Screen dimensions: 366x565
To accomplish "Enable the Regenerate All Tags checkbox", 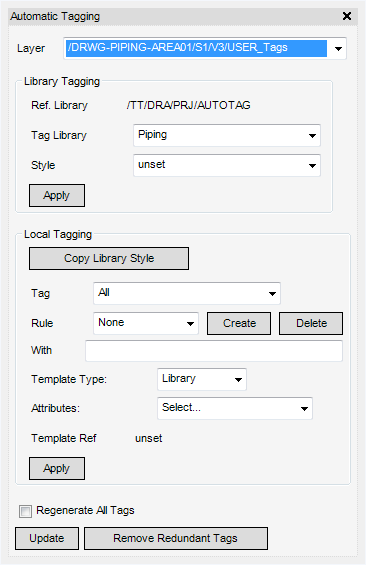I will pos(25,511).
